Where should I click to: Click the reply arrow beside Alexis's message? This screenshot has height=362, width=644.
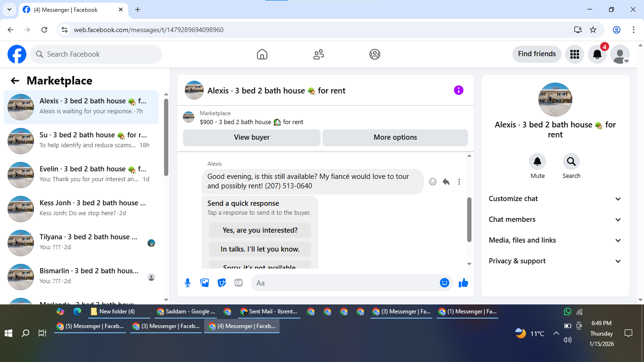(x=446, y=182)
